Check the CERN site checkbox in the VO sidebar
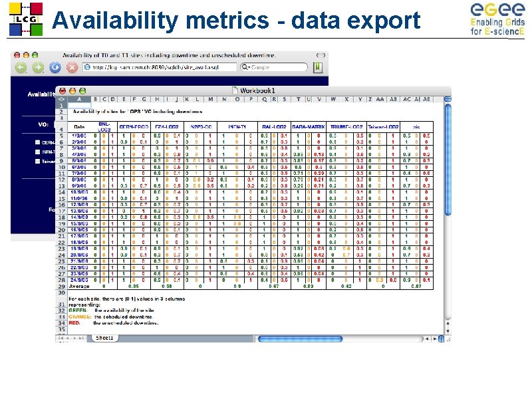This screenshot has width=532, height=399. pos(38,142)
